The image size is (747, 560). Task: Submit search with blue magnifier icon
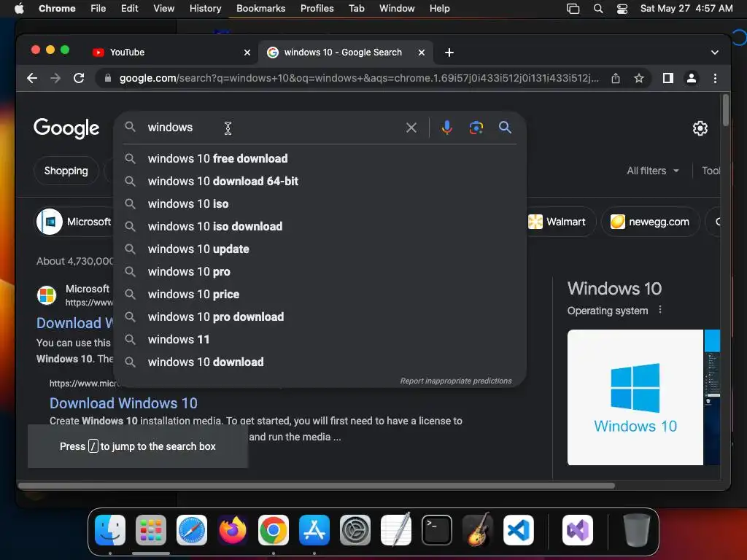click(x=505, y=127)
